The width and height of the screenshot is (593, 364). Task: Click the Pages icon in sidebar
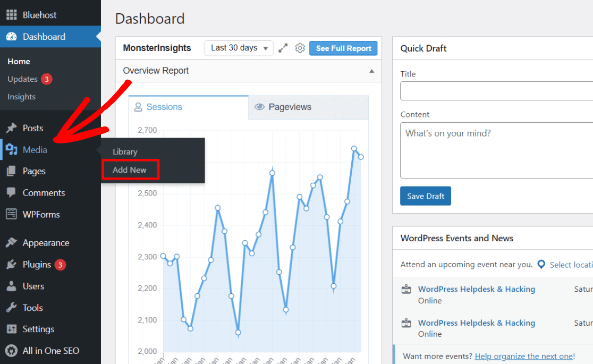pos(11,171)
